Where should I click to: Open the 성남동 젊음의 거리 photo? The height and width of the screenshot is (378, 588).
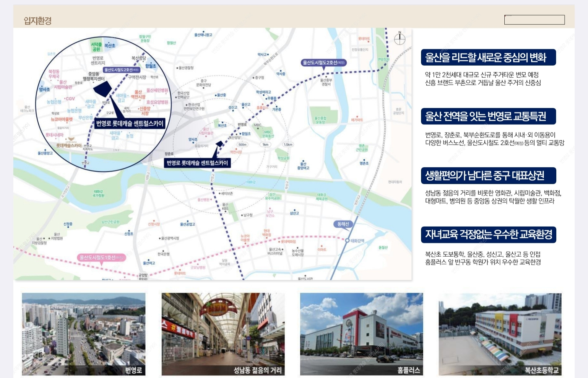(x=223, y=334)
